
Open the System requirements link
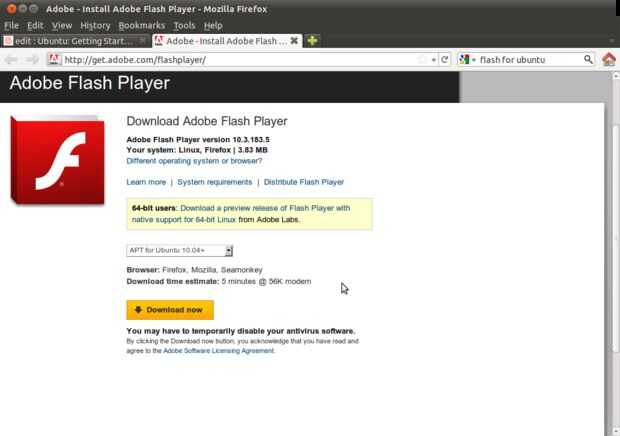click(215, 182)
